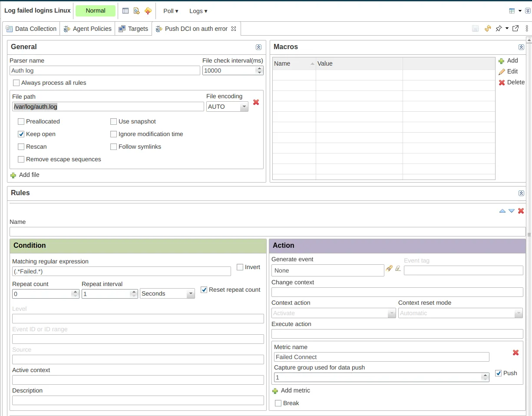Open the Poll menu
The width and height of the screenshot is (532, 416).
click(170, 11)
